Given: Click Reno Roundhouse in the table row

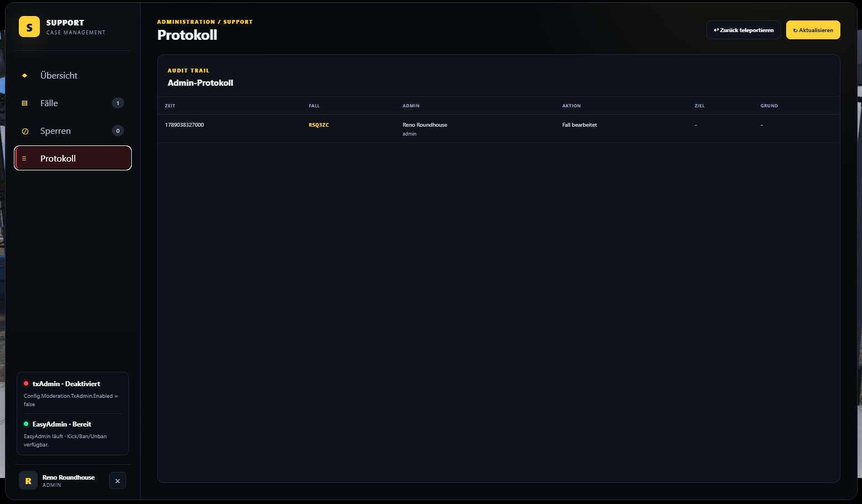Looking at the screenshot, I should pos(425,125).
